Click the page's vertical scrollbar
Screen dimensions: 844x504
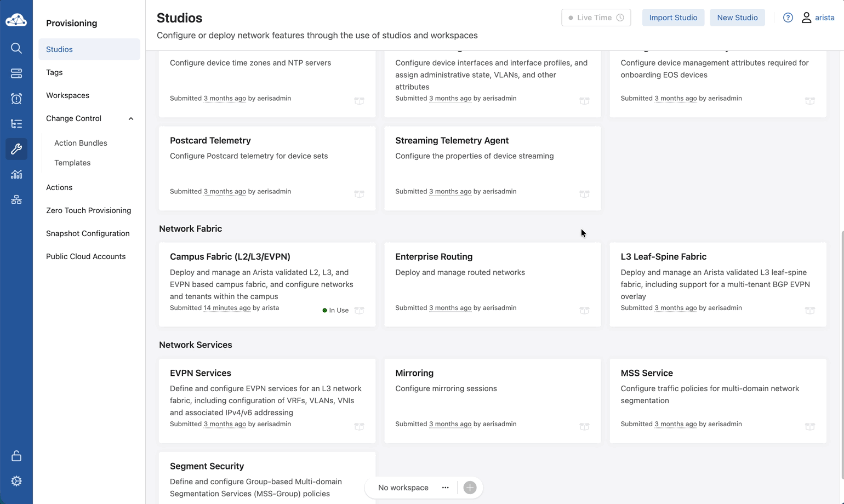point(841,356)
